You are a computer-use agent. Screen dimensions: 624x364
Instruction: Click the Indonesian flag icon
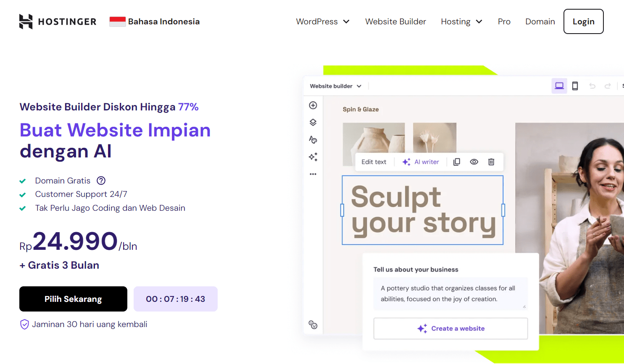click(x=118, y=21)
